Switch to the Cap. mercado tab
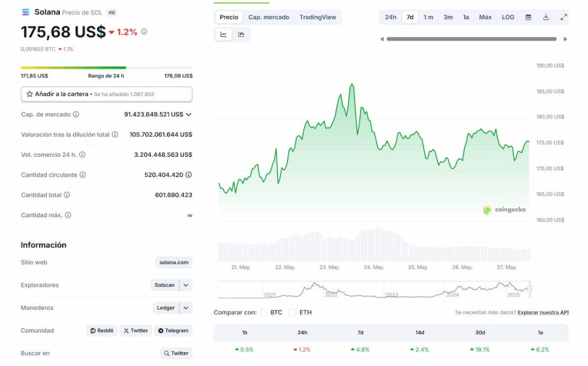Viewport: 588px width, 366px height. pos(269,17)
